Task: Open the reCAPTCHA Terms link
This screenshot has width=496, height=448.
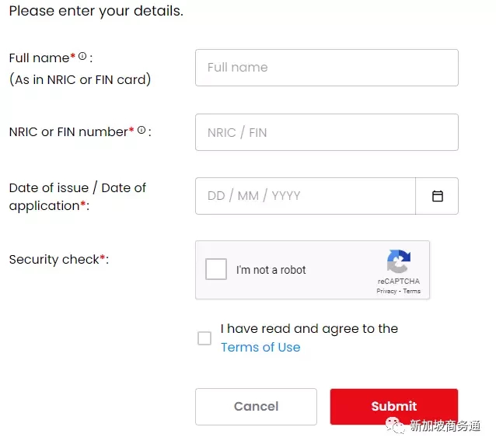Action: click(411, 291)
